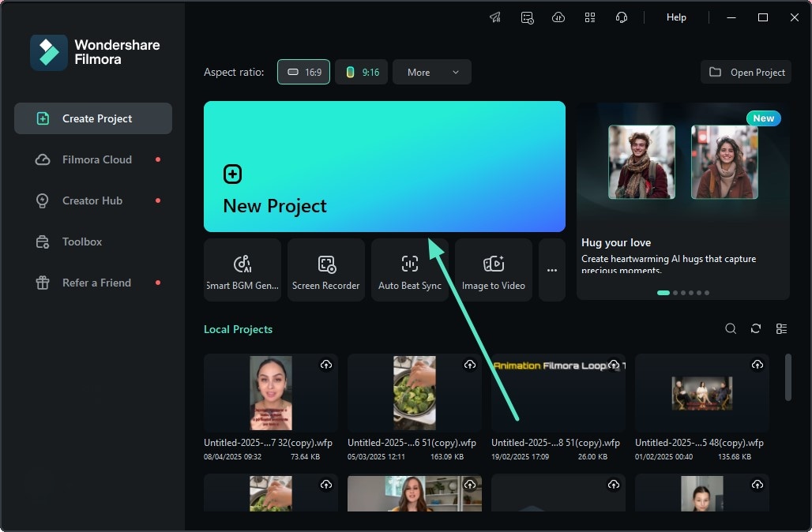This screenshot has height=532, width=812.
Task: Select the last banner carousel dot
Action: [x=707, y=293]
